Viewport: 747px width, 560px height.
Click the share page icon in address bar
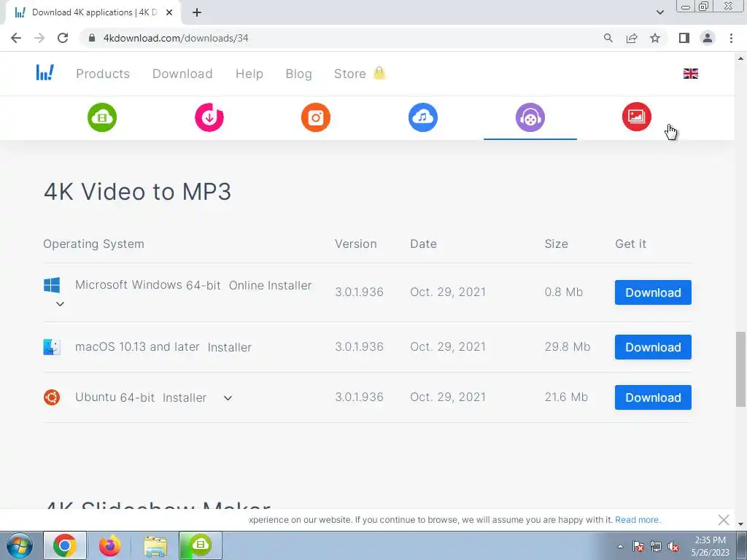tap(632, 38)
